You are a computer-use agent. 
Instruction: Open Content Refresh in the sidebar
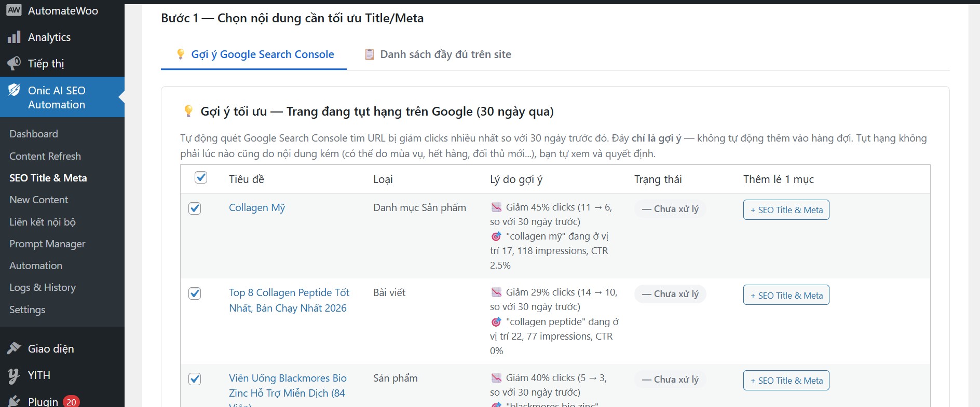45,156
